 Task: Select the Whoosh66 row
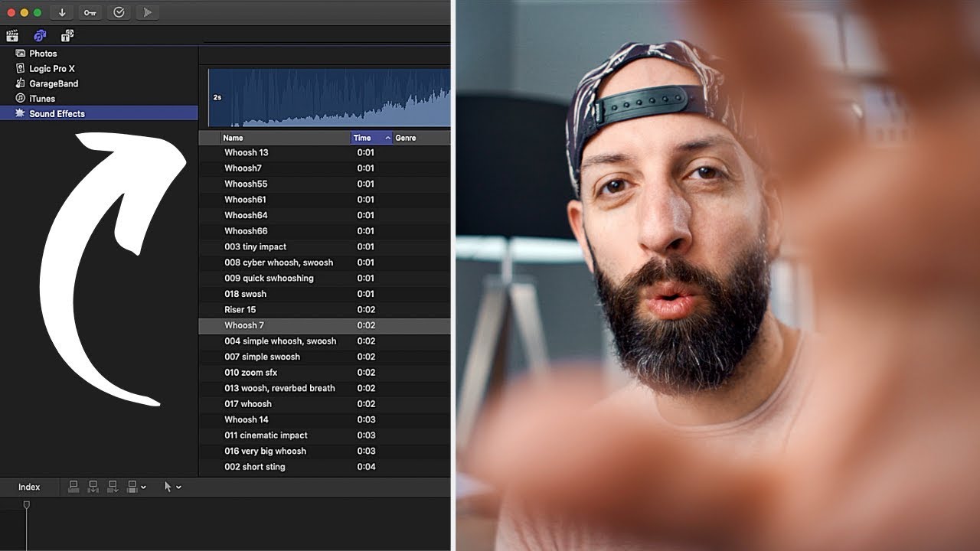325,231
